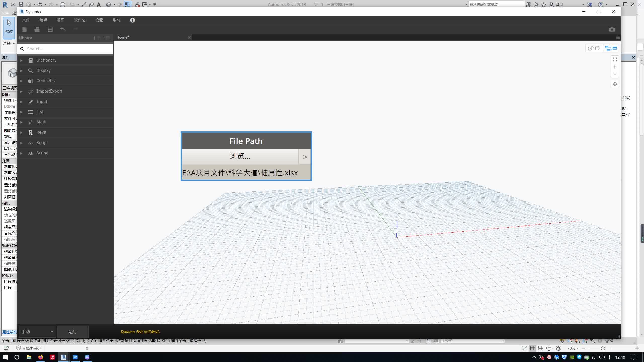Click the pan icon in viewport controls

(615, 84)
